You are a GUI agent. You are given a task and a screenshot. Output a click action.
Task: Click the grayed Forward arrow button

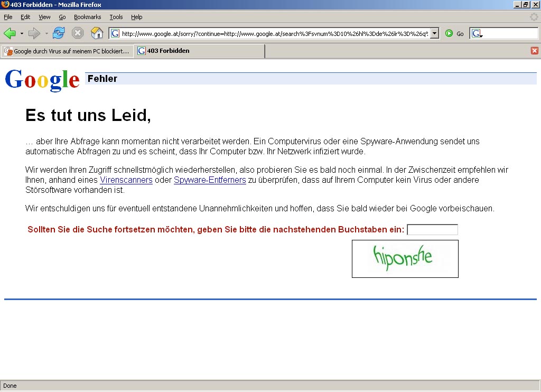(x=34, y=33)
